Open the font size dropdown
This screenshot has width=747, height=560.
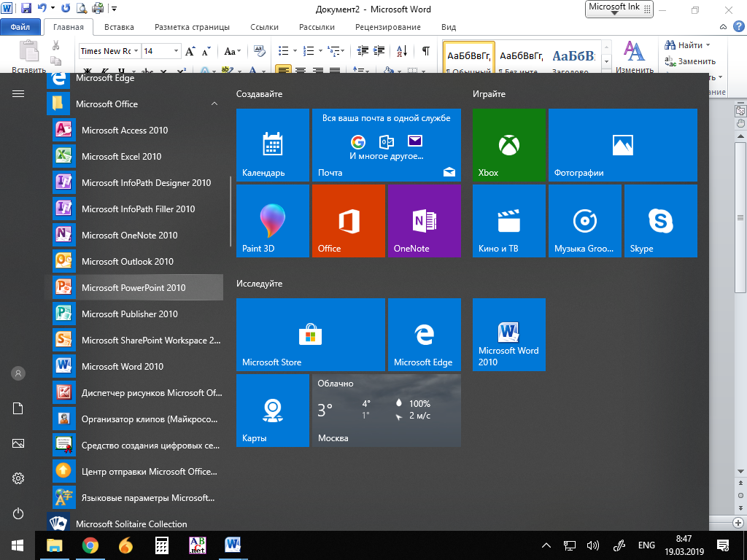(176, 51)
